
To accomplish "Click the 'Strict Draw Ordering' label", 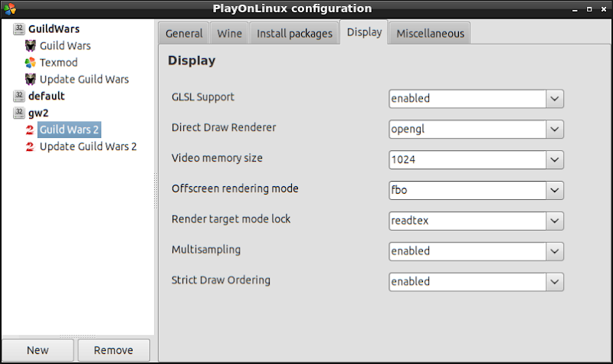I will [x=221, y=280].
